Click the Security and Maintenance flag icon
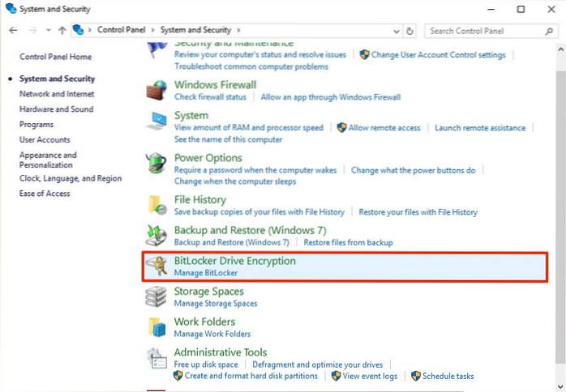 click(x=157, y=49)
